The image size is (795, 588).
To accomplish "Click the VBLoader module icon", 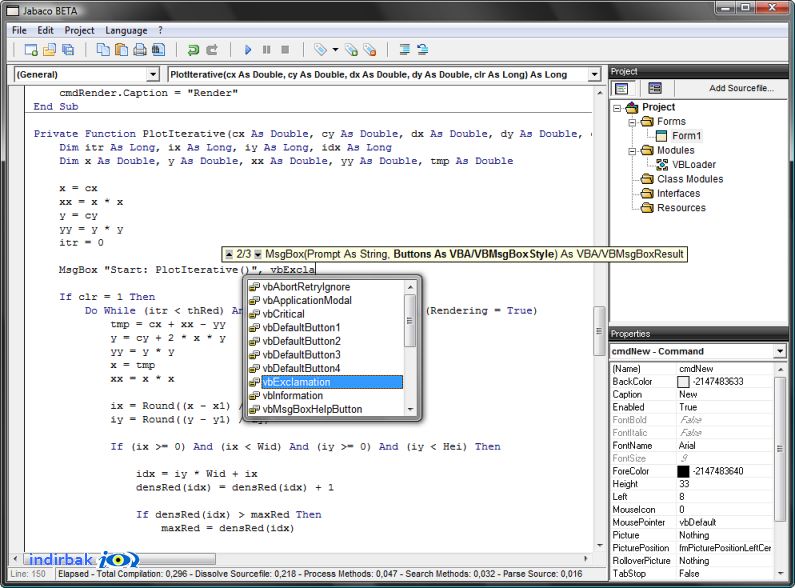I will coord(662,165).
